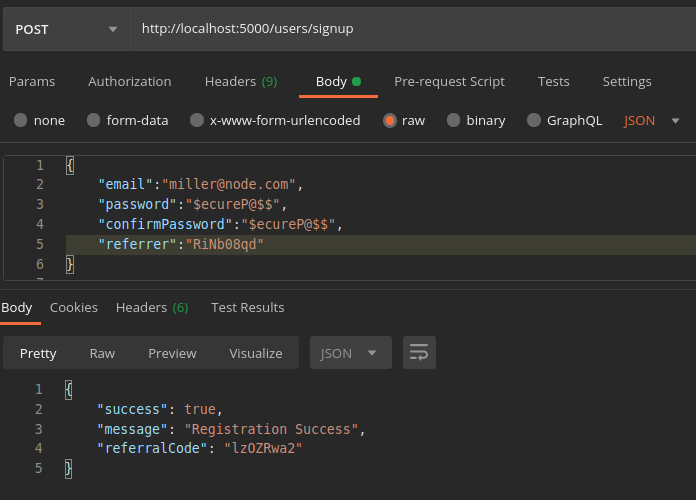696x500 pixels.
Task: Open request Headers (9) tab
Action: coord(241,82)
